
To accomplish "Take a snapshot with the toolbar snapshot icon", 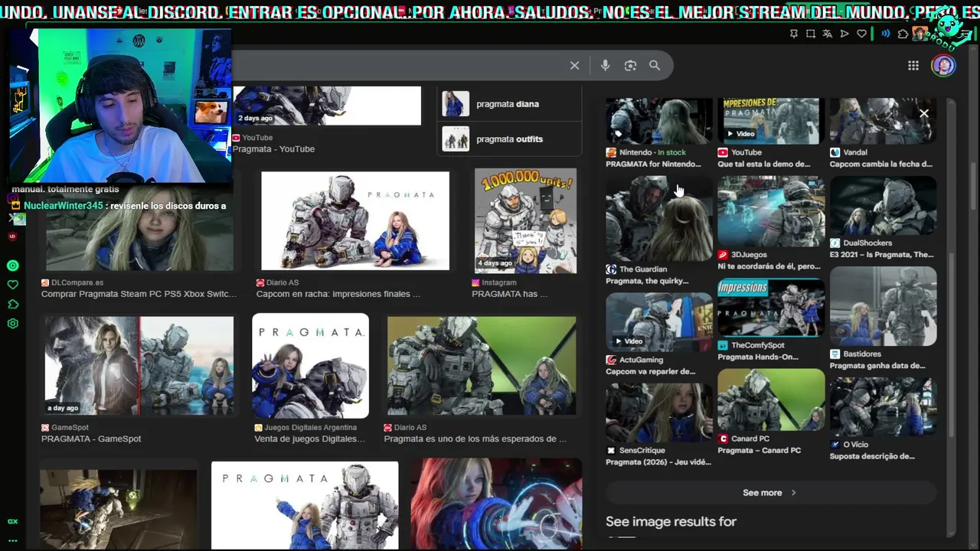I will pyautogui.click(x=811, y=34).
